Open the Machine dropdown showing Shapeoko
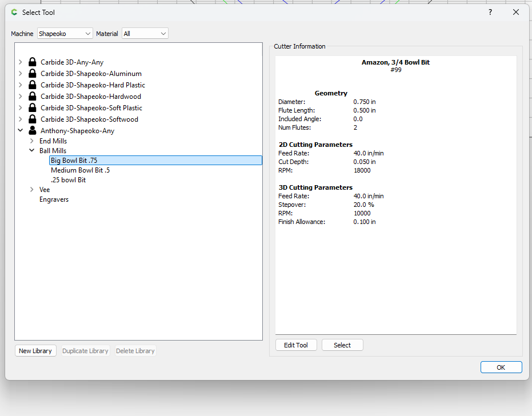Screen dimensions: 532x416 coord(65,34)
